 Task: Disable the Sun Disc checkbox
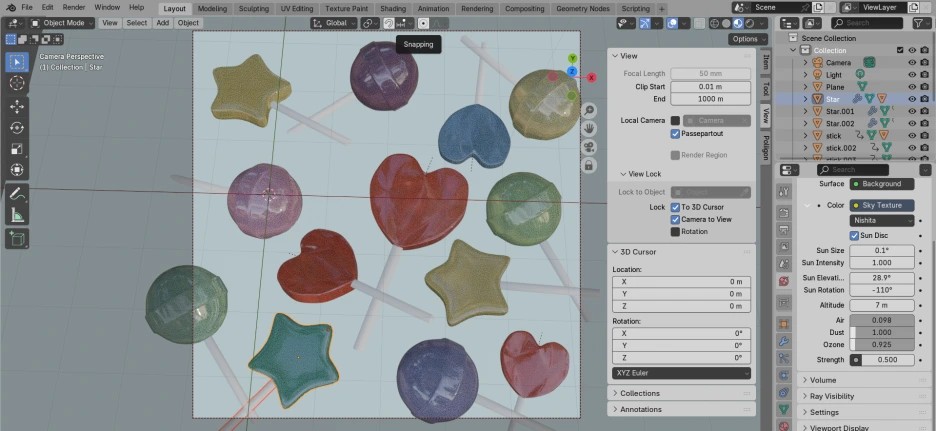(854, 235)
